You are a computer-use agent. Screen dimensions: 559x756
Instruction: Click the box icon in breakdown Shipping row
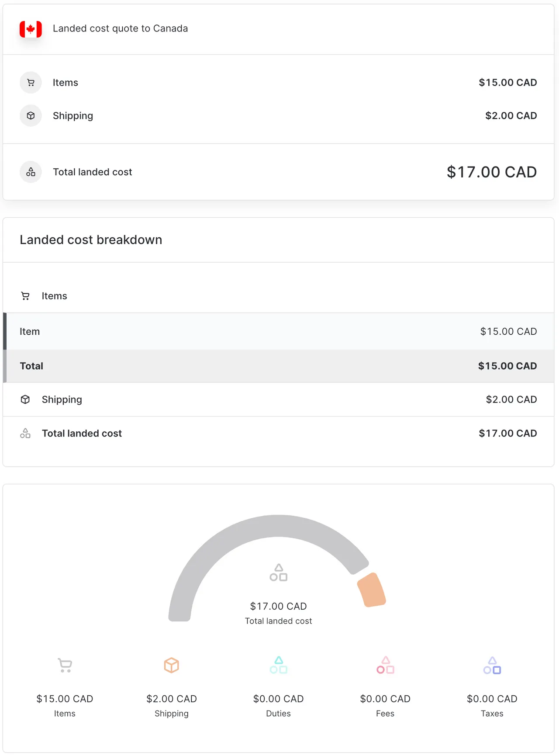click(25, 399)
